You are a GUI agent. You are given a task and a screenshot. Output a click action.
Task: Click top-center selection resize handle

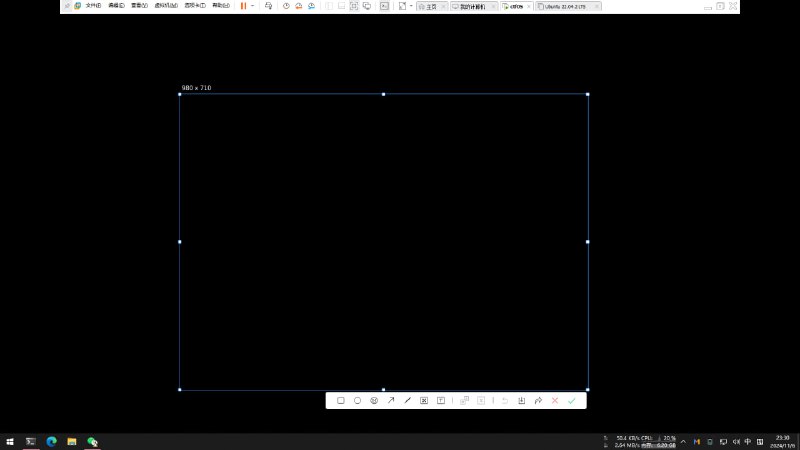tap(383, 94)
